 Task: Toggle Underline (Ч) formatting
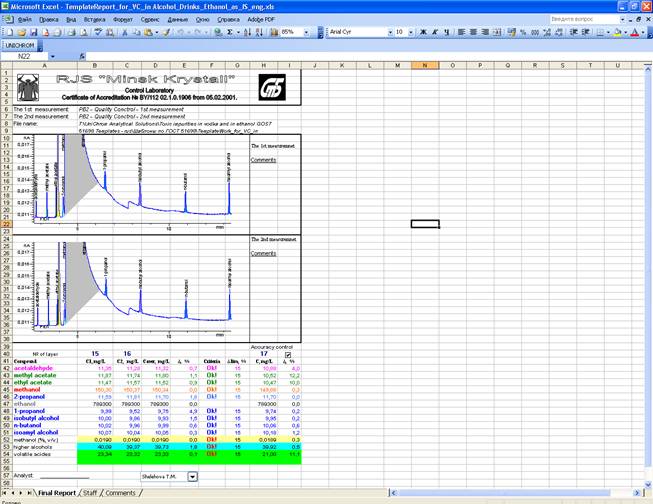[x=447, y=32]
